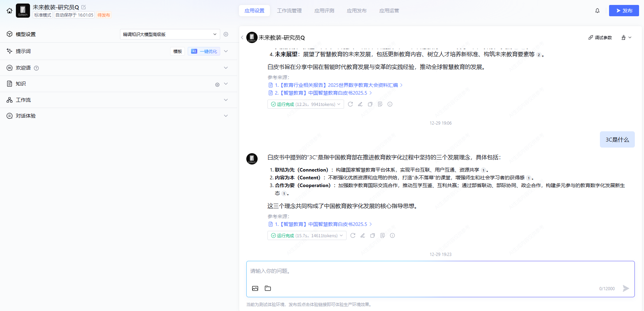644x311 pixels.
Task: Regenerate the 3C answer with the refresh icon
Action: pyautogui.click(x=353, y=235)
